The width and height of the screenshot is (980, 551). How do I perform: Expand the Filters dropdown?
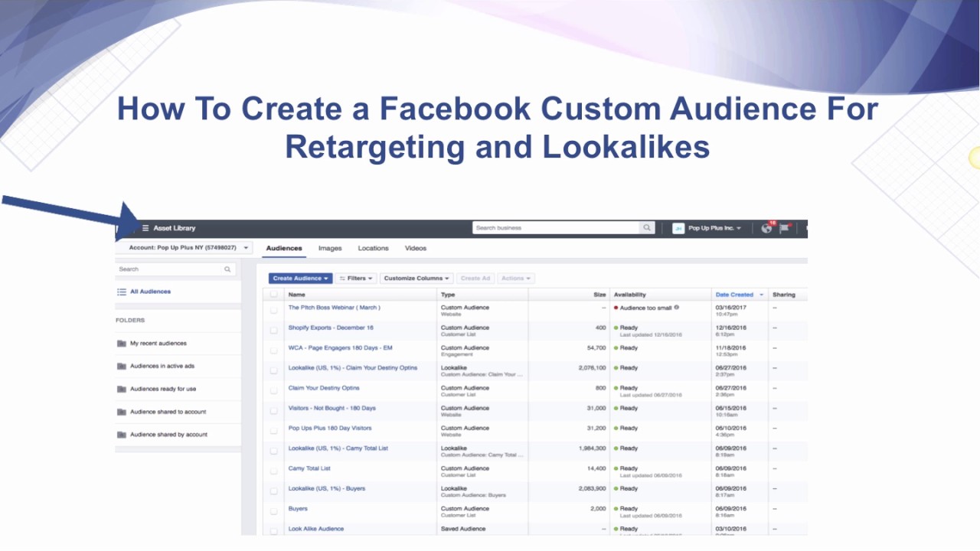[356, 279]
